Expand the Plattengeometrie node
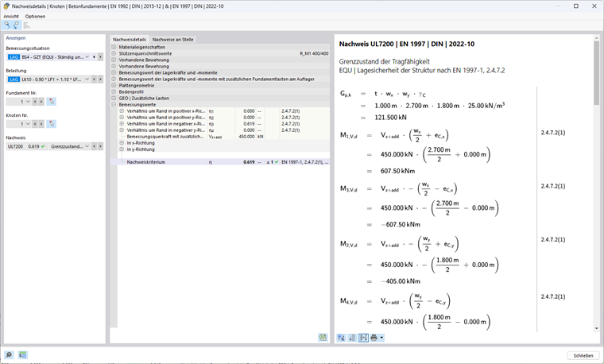The image size is (604, 364). (x=114, y=86)
